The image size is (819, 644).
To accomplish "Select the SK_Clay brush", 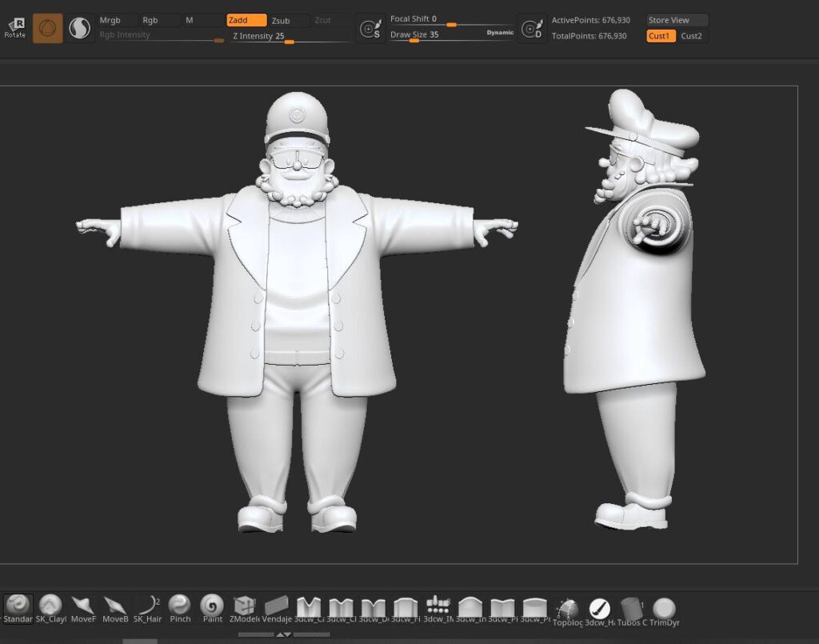I will [x=50, y=605].
